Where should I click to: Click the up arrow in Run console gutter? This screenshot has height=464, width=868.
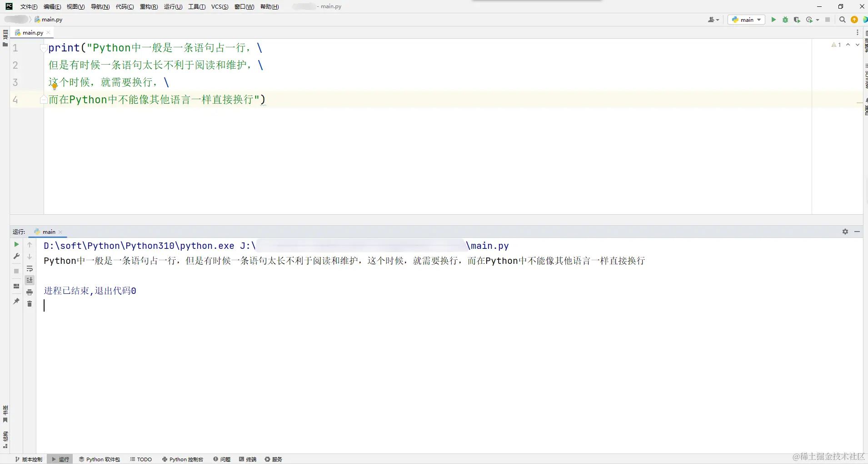click(x=30, y=245)
